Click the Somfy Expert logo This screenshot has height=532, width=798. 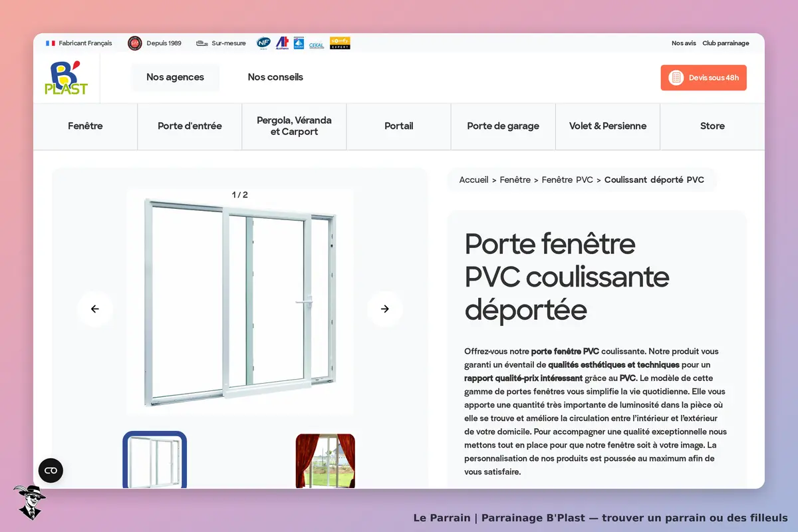340,43
